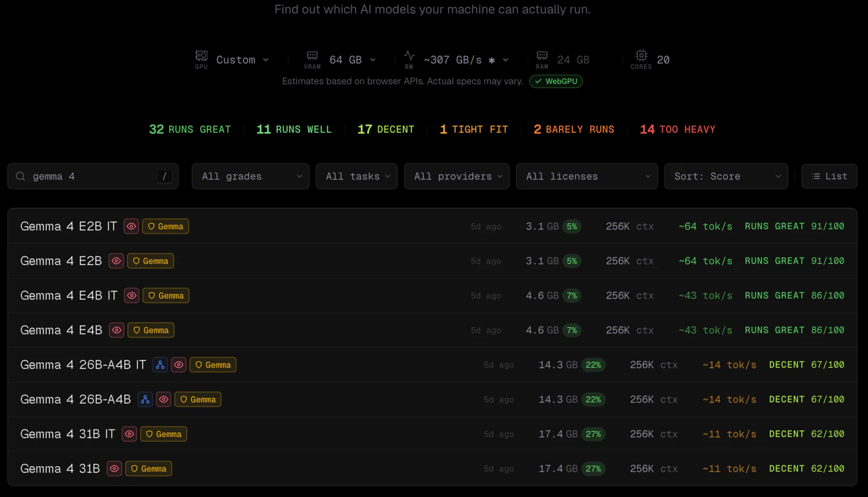Click DECENT 62/100 on Gemma 4 31B row

806,469
